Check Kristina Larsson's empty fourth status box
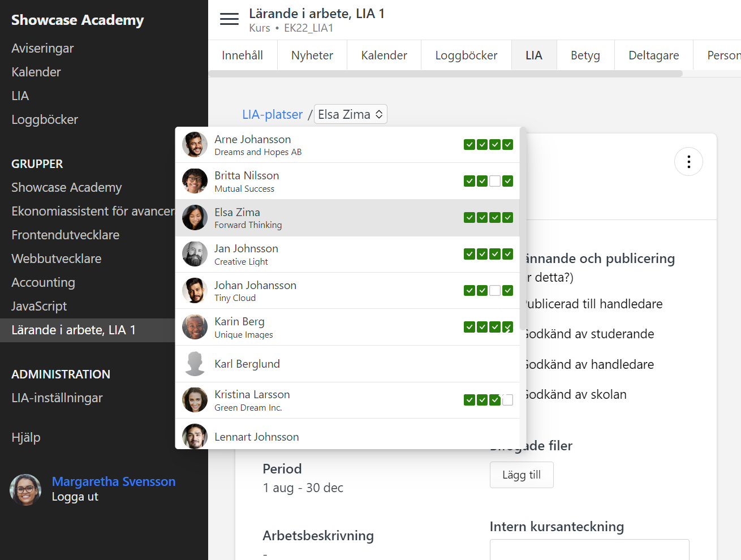The width and height of the screenshot is (741, 560). point(507,400)
